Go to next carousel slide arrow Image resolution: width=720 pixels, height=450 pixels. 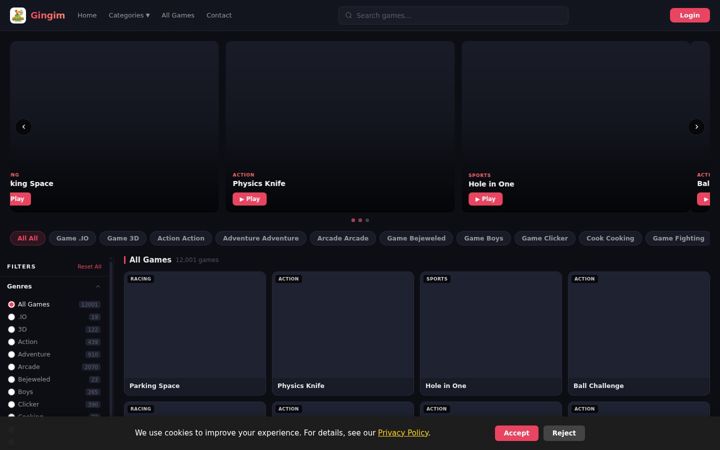coord(696,127)
